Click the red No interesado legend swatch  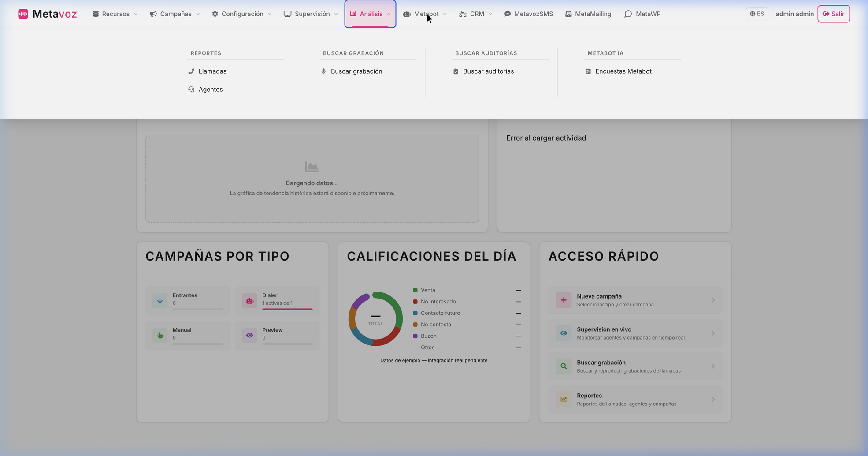[415, 302]
